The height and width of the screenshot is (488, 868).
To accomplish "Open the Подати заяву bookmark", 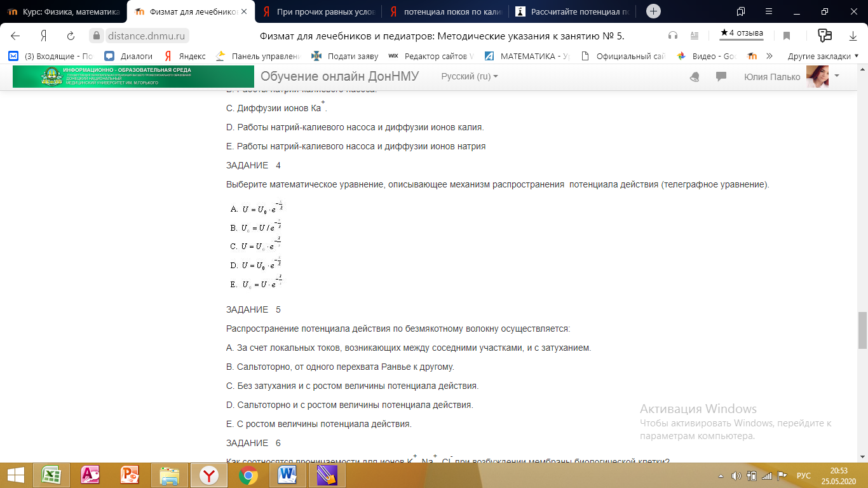I will pyautogui.click(x=344, y=56).
